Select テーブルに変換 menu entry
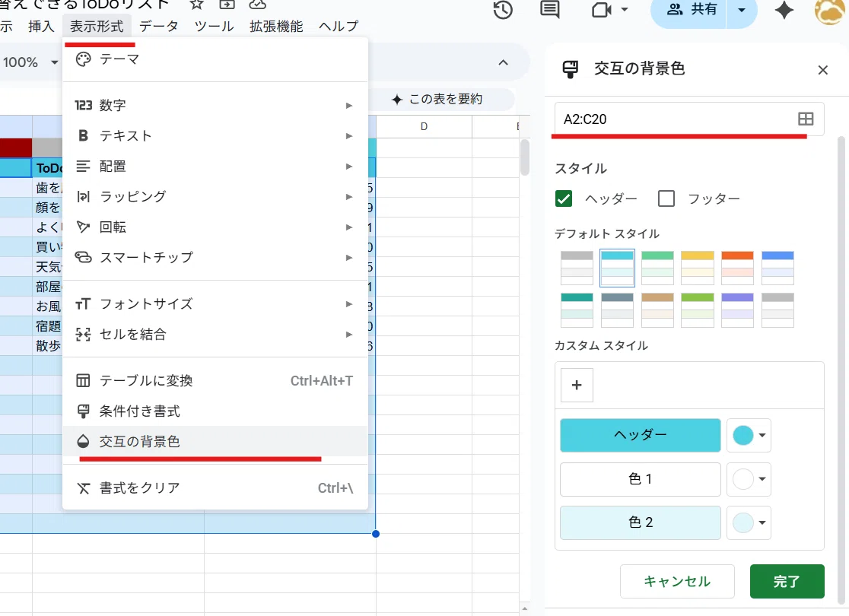This screenshot has width=849, height=616. point(215,380)
